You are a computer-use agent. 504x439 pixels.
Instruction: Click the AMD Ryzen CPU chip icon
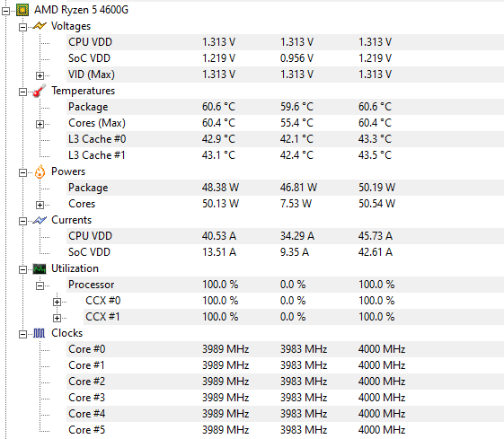pos(22,10)
